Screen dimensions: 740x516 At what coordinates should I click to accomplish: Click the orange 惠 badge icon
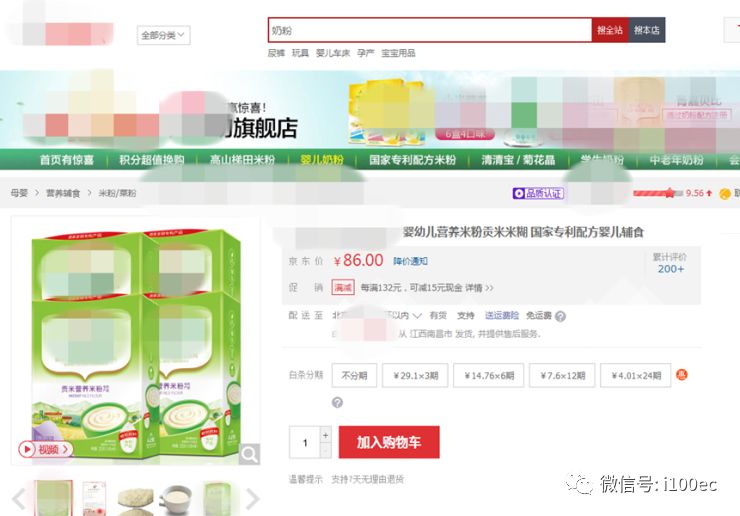tap(682, 375)
